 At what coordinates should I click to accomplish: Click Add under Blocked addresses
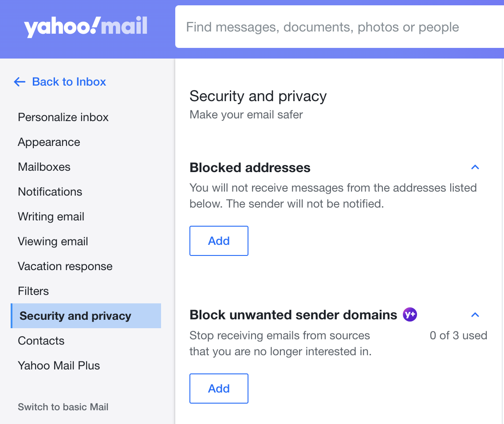[x=219, y=241]
